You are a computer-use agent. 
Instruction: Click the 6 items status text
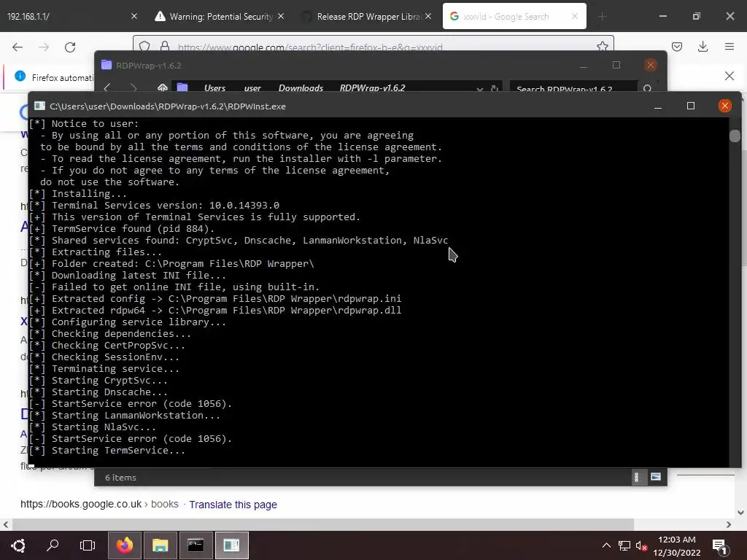pos(120,477)
